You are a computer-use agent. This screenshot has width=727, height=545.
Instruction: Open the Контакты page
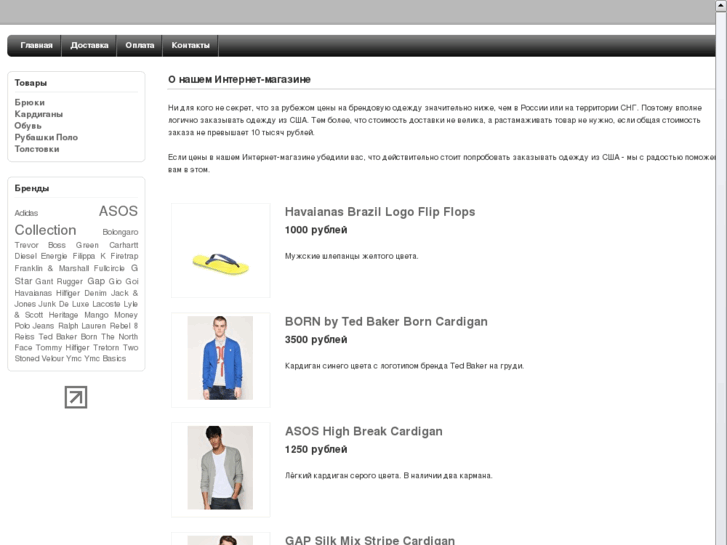coord(191,45)
